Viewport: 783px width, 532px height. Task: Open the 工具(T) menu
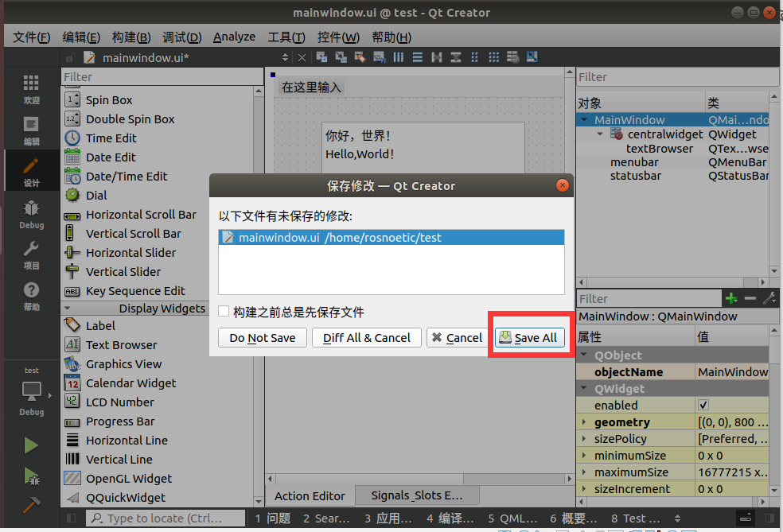(x=286, y=37)
